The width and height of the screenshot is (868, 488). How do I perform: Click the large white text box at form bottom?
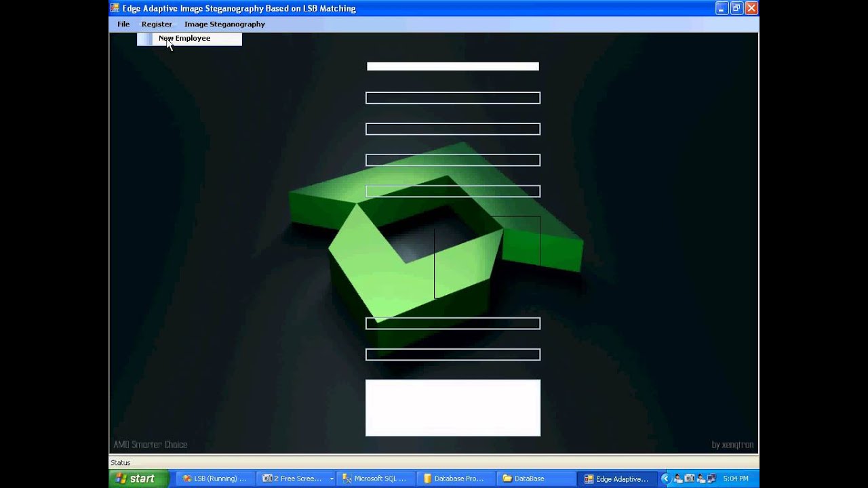tap(453, 407)
